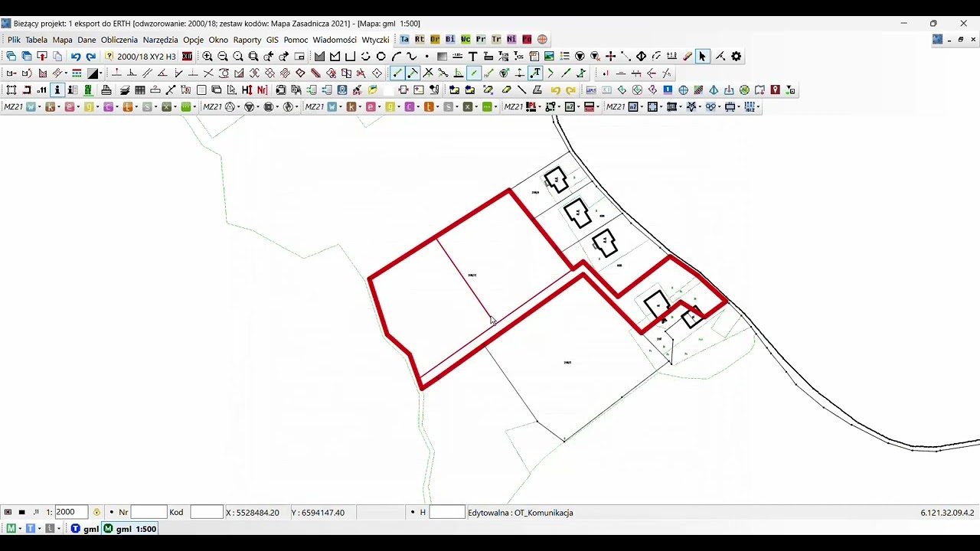This screenshot has height=551, width=980.
Task: Click the Nr input field
Action: 149,512
